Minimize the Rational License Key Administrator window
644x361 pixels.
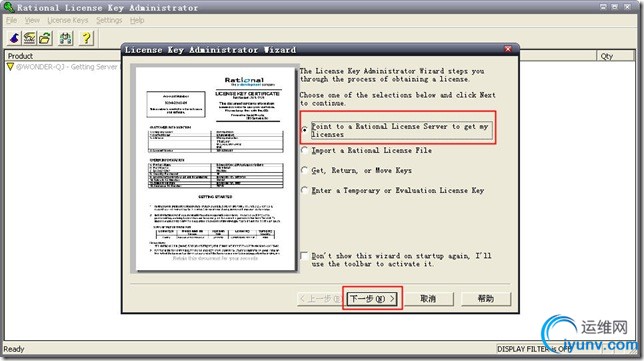pos(603,7)
